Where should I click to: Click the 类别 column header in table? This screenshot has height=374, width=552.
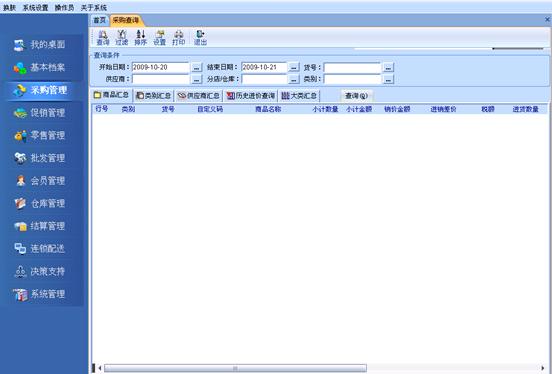coord(128,109)
